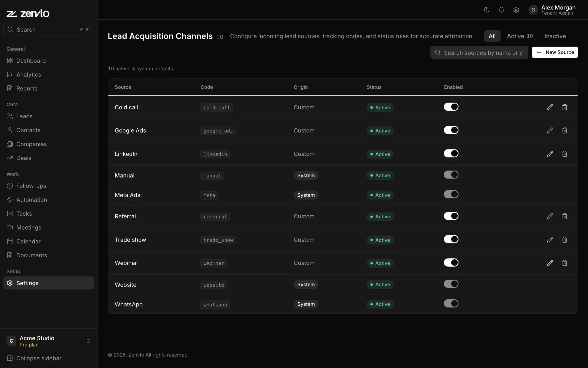Edit the Webinar source

point(550,263)
